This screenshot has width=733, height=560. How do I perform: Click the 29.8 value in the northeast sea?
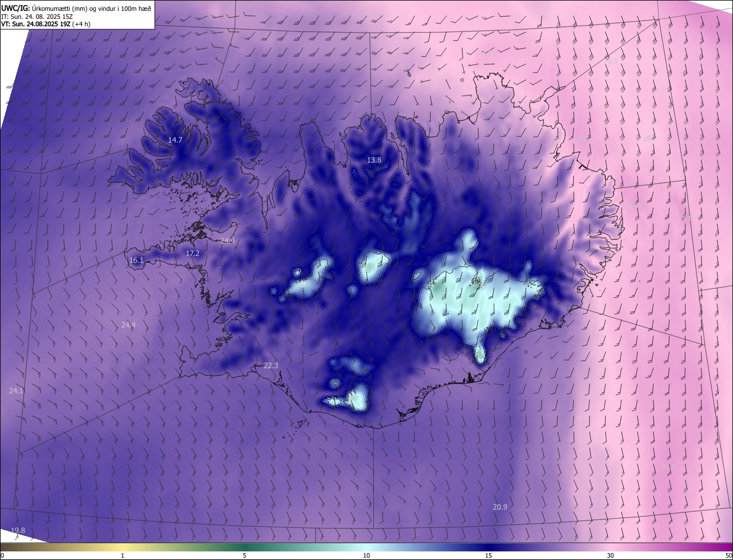(612, 61)
